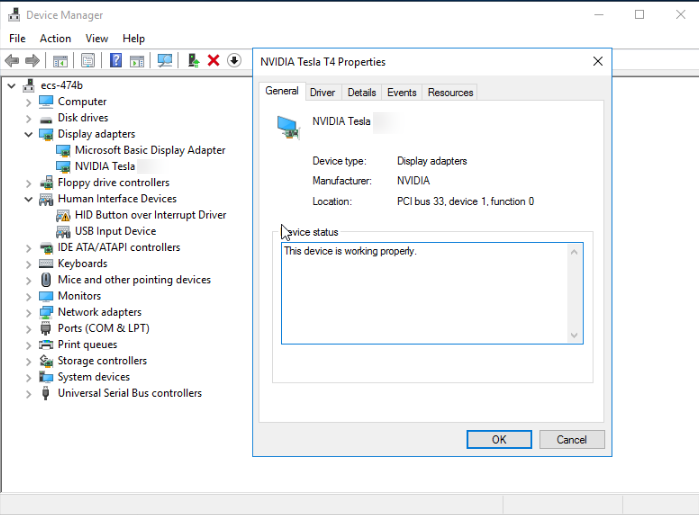Switch to the Details tab
The width and height of the screenshot is (699, 515).
coord(362,92)
